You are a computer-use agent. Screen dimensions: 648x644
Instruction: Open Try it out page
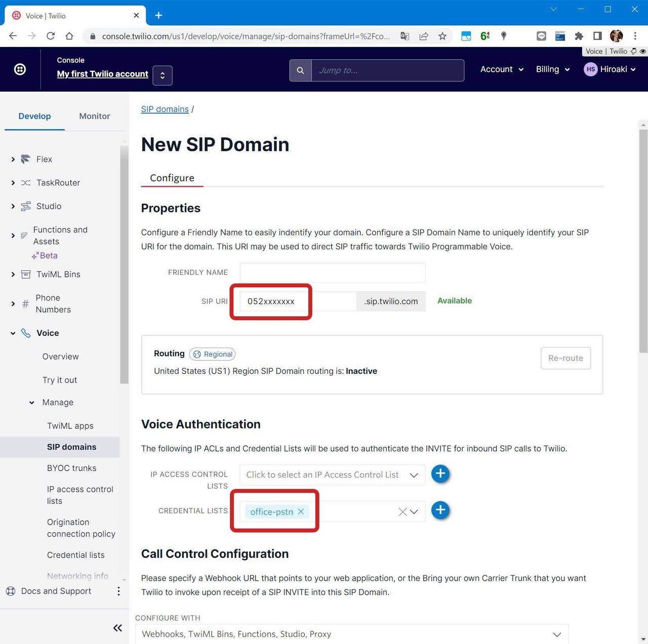click(x=60, y=380)
